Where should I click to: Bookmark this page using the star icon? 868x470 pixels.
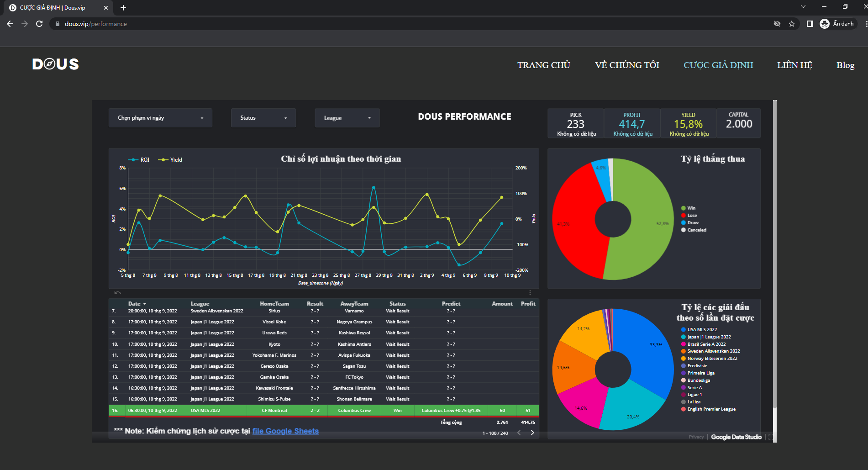[792, 24]
